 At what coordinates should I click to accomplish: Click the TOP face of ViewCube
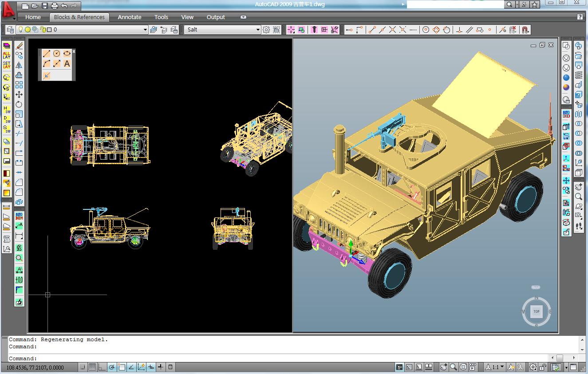click(537, 311)
